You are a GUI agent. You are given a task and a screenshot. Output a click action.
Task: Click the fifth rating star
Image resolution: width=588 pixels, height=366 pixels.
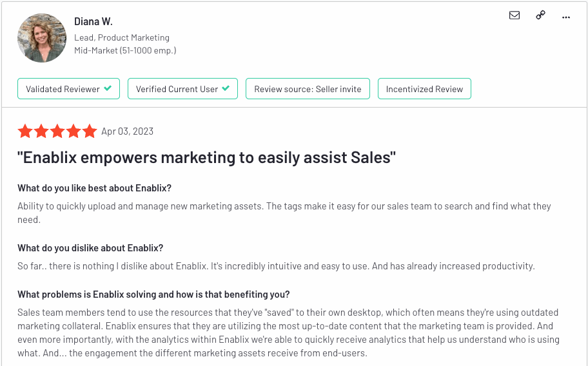tap(90, 131)
